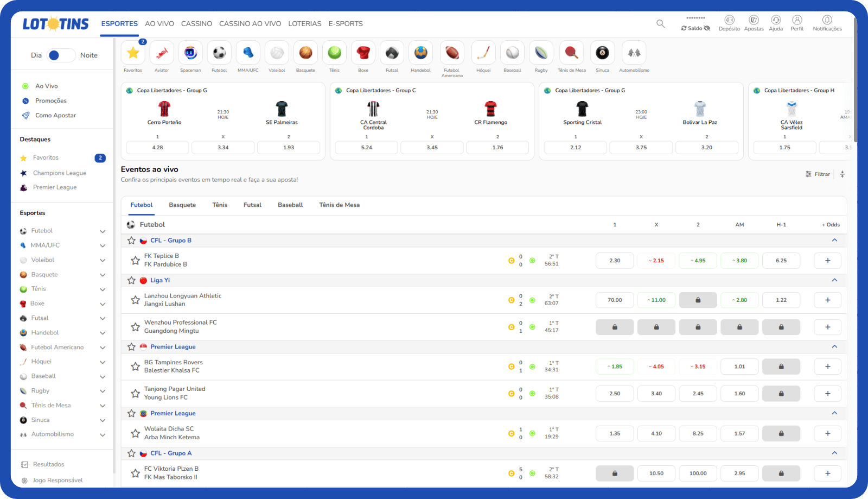Image resolution: width=868 pixels, height=499 pixels.
Task: Select the Hóquei stick icon
Action: 483,53
